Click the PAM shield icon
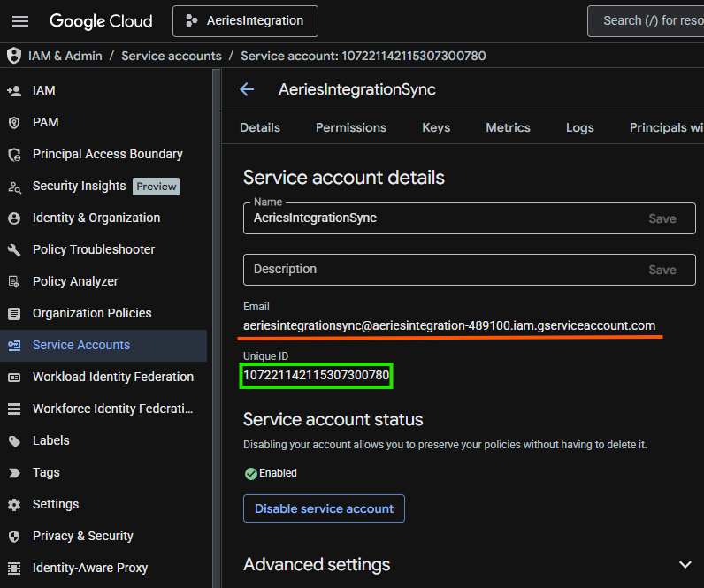Image resolution: width=704 pixels, height=588 pixels. point(14,123)
